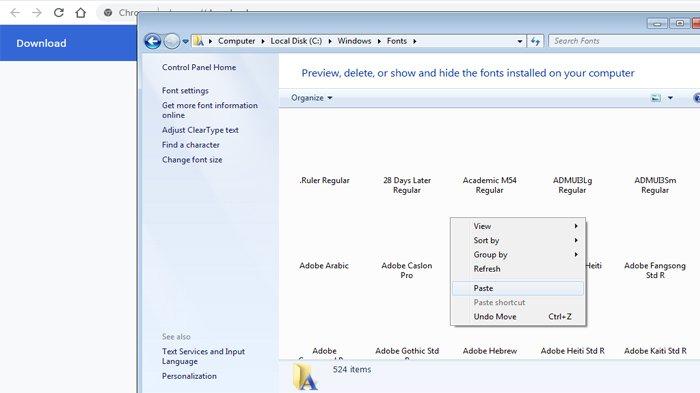Open Get more font information online
The image size is (700, 393).
tap(210, 110)
